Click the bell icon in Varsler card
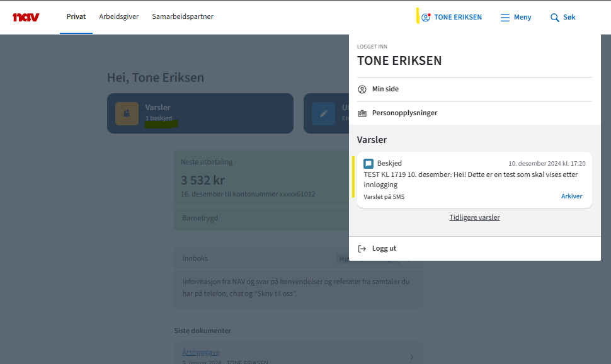611x364 pixels. click(x=127, y=113)
